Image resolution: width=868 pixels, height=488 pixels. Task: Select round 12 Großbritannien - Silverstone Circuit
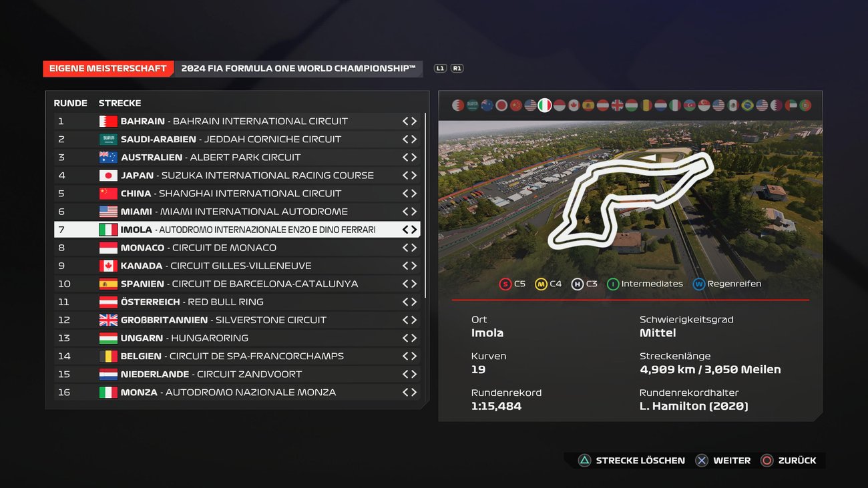click(237, 320)
